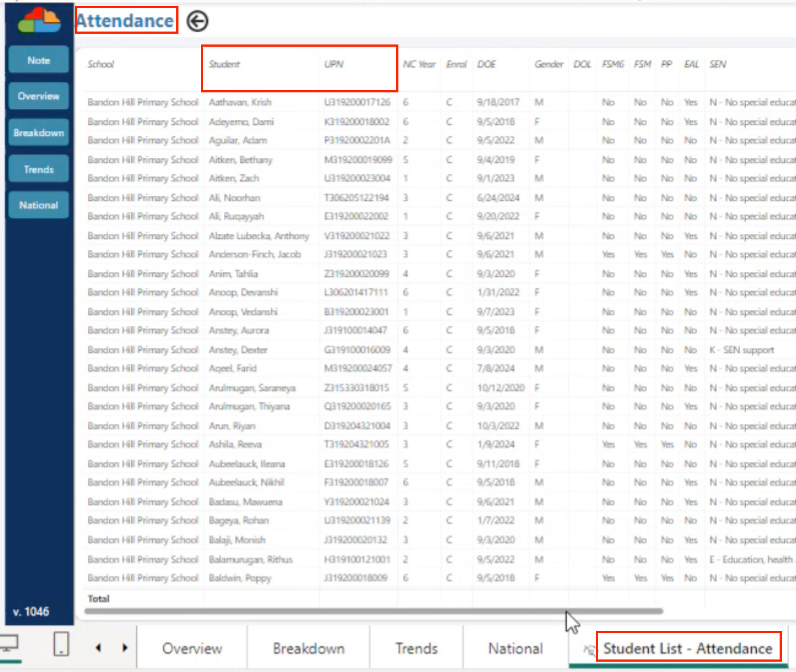
Task: Select student Arulmugan, Saraneya
Action: 252,388
